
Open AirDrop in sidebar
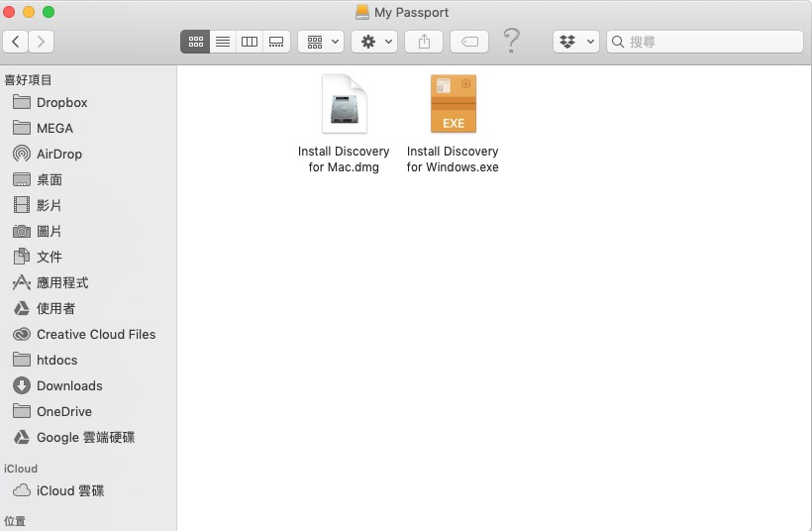[88, 154]
